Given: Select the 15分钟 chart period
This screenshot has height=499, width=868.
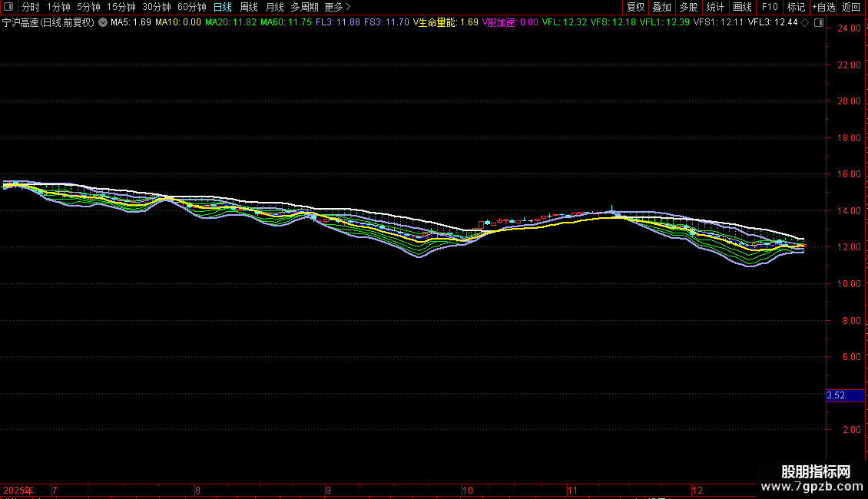Looking at the screenshot, I should point(121,7).
